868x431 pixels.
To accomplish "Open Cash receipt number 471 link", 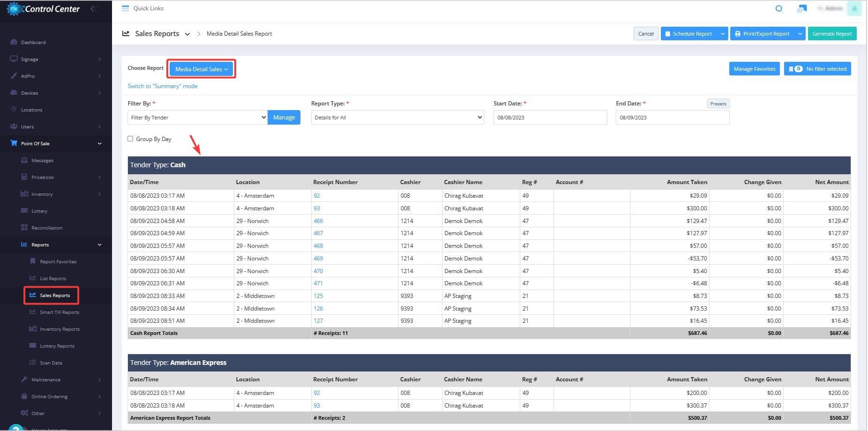I will tap(318, 283).
